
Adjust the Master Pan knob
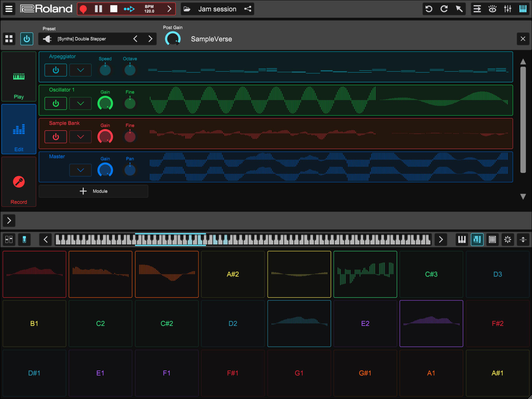click(x=130, y=170)
